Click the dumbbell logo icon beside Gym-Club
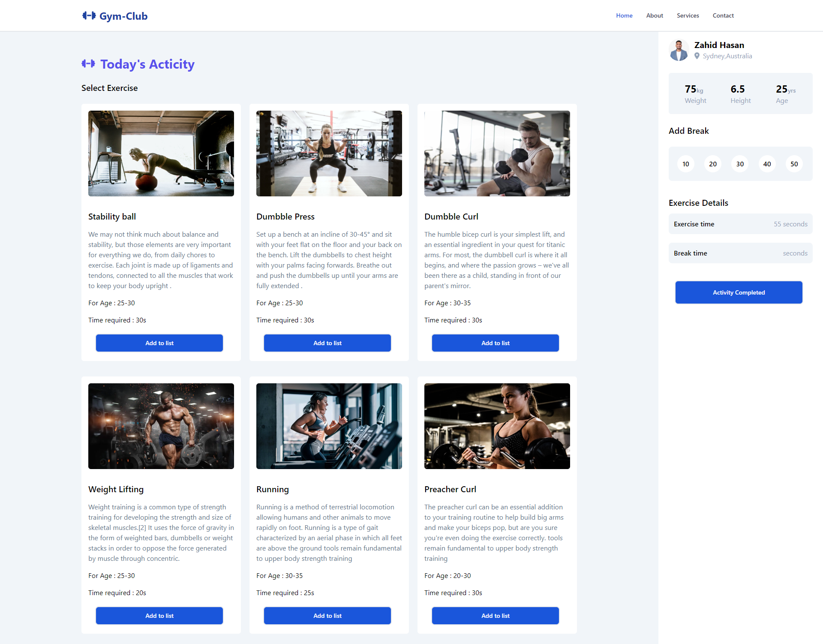823x644 pixels. [x=89, y=16]
